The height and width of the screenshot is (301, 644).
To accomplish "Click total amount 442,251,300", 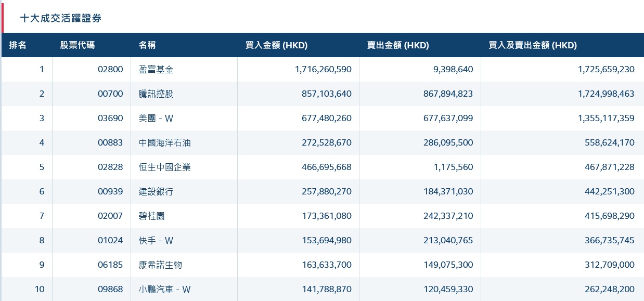I will (610, 191).
